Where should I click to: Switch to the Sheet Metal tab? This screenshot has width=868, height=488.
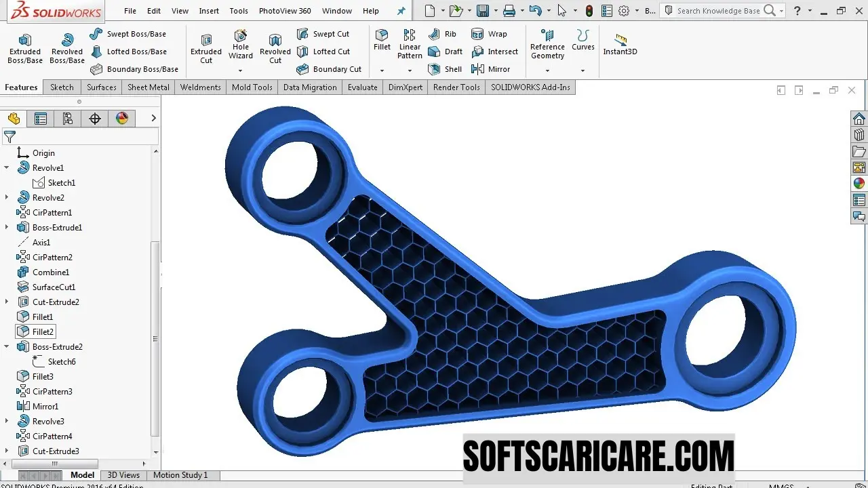tap(149, 87)
